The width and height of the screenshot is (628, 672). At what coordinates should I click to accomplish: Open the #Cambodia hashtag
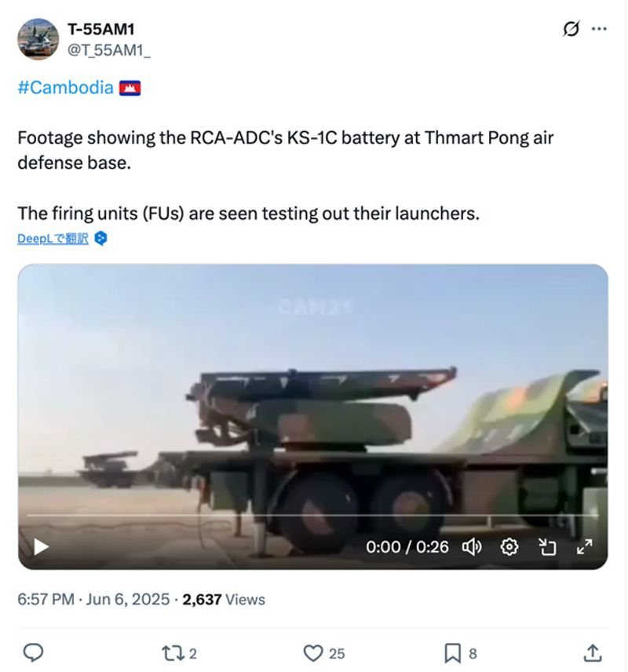[x=65, y=87]
